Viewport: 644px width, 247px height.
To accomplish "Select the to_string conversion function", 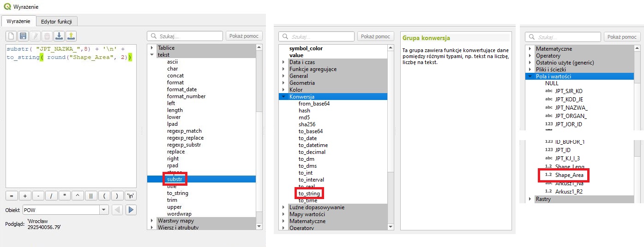I will pyautogui.click(x=308, y=194).
